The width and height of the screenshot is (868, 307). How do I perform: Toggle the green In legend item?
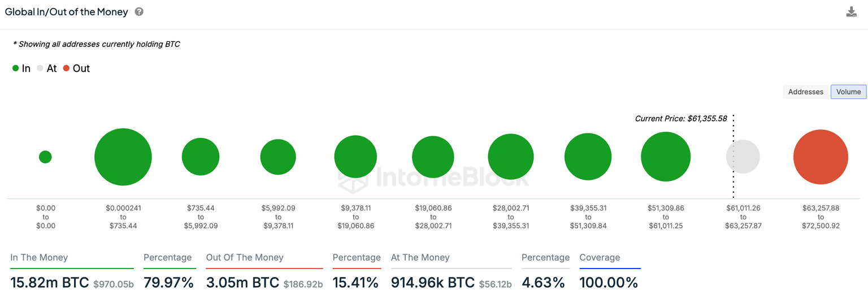(x=21, y=68)
